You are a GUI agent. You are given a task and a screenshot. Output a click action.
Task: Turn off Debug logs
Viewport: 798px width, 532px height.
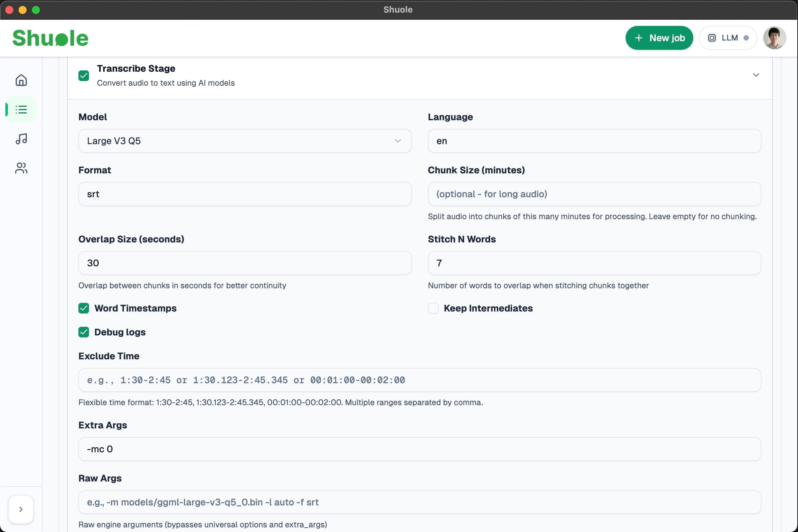pos(84,332)
